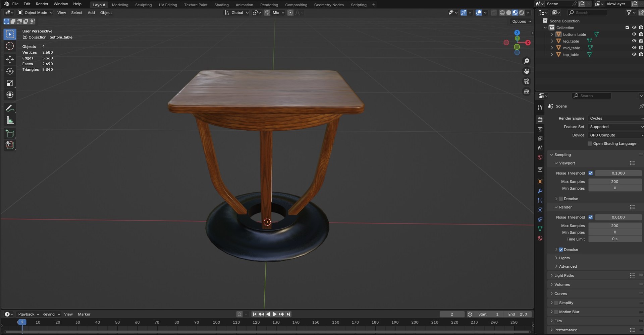Select the Cursor tool
644x335 pixels.
(x=10, y=46)
